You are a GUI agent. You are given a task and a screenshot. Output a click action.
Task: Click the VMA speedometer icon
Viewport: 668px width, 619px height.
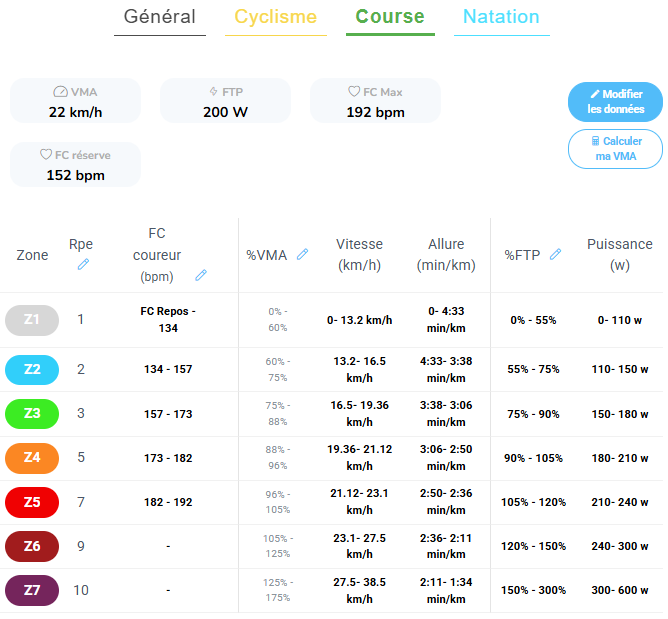click(x=60, y=92)
